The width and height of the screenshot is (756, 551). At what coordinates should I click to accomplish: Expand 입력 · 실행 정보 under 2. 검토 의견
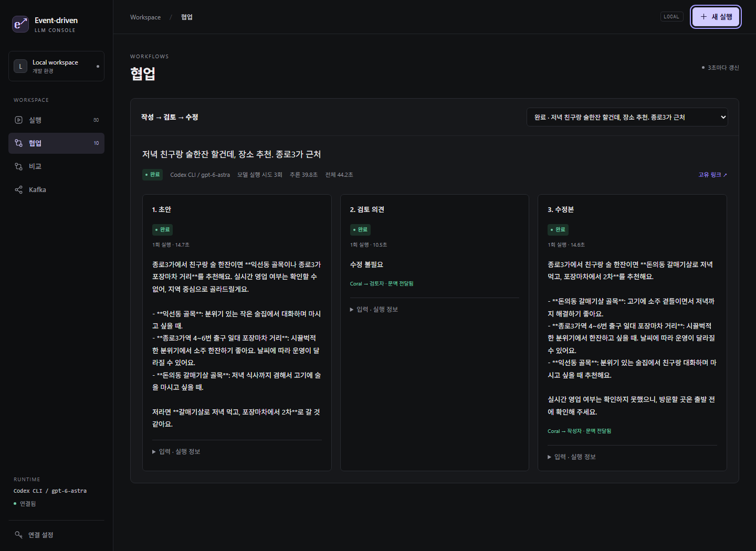(x=374, y=310)
